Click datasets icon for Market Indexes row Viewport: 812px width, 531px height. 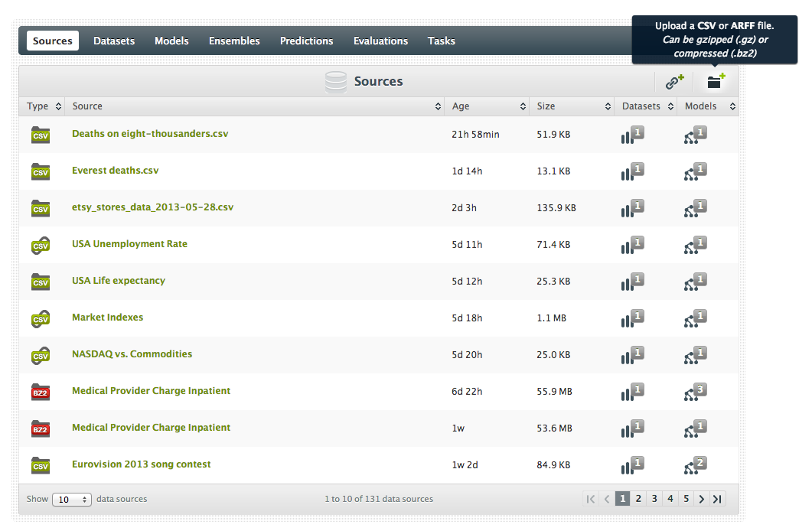(632, 318)
